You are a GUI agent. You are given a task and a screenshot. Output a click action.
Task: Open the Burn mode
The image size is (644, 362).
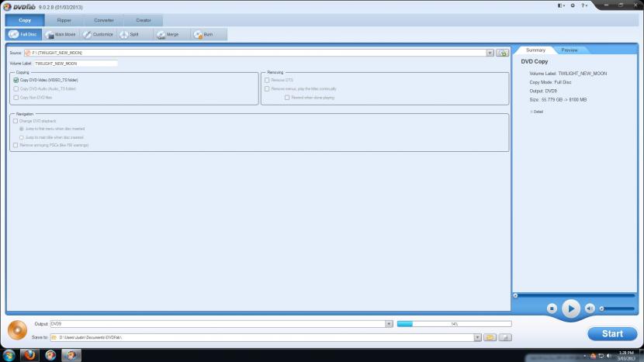click(208, 34)
